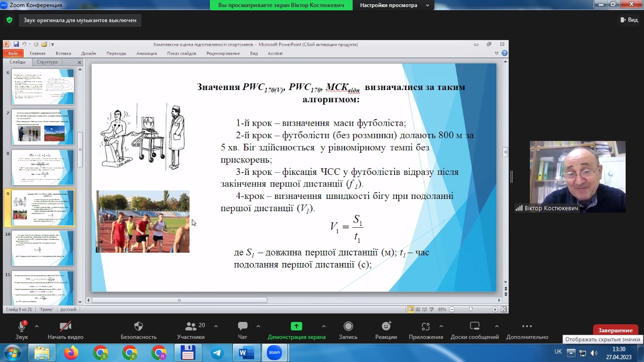Select slide 10 thumbnail
The height and width of the screenshot is (362, 644).
coord(43,248)
